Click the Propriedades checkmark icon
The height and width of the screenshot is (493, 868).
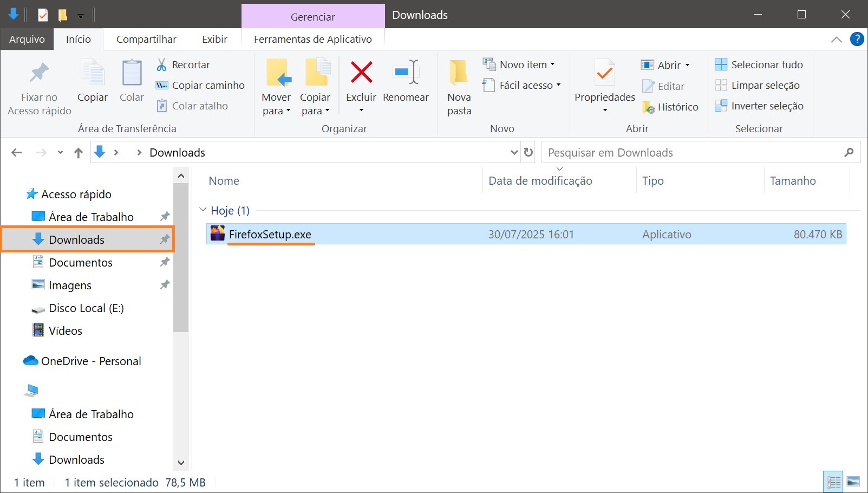pos(604,73)
